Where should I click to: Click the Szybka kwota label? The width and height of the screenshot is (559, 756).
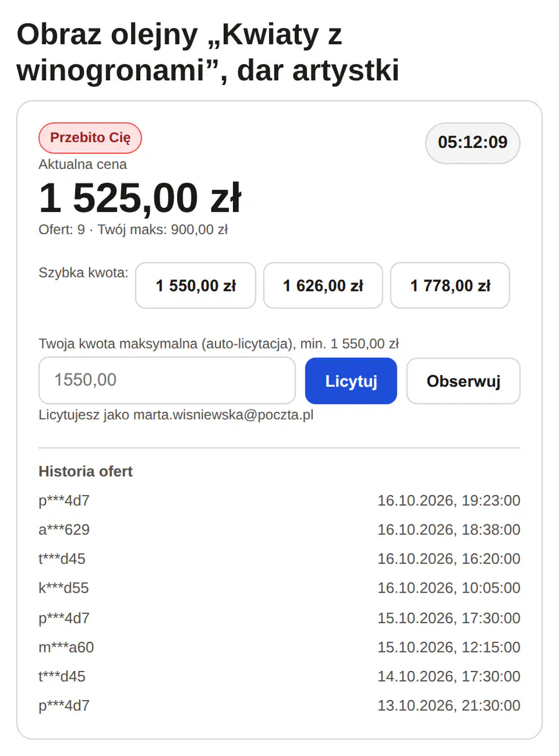point(83,273)
